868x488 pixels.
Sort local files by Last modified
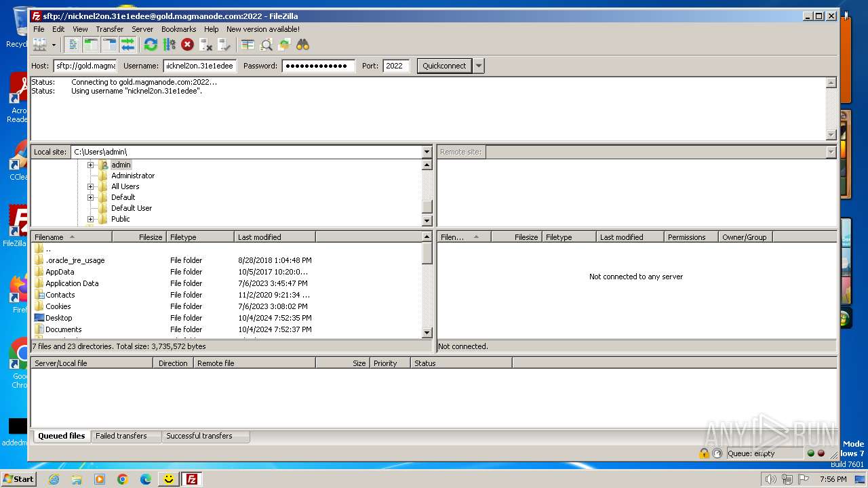tap(275, 237)
